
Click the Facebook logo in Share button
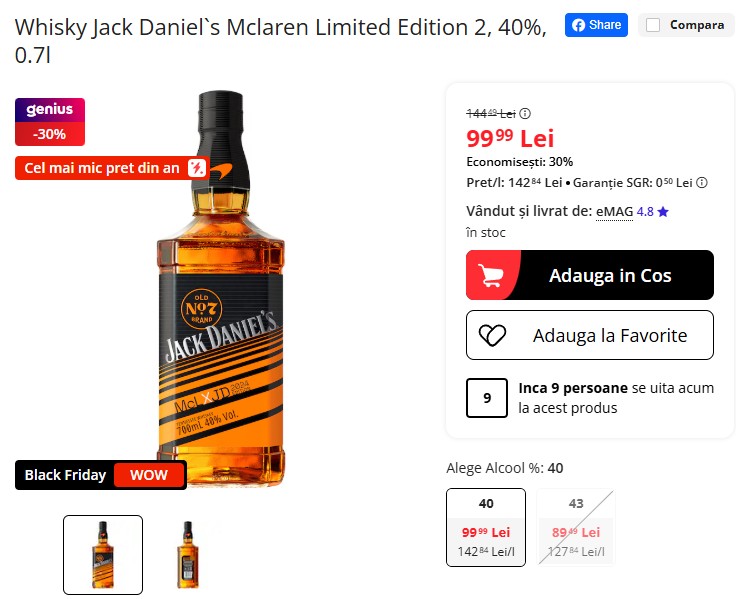[578, 25]
